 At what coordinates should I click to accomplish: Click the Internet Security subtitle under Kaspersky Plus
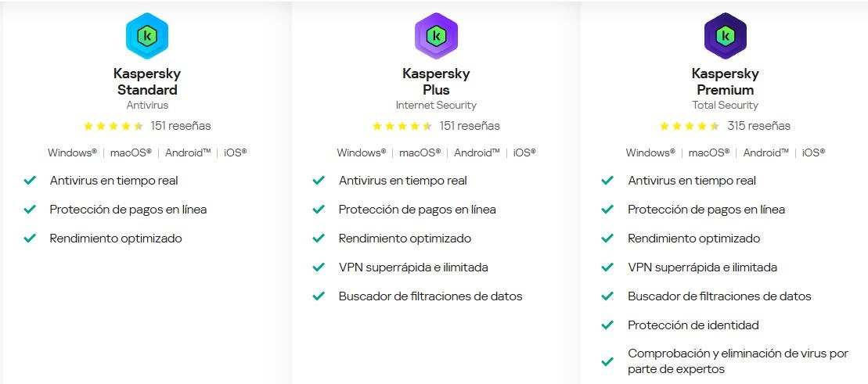pos(436,105)
